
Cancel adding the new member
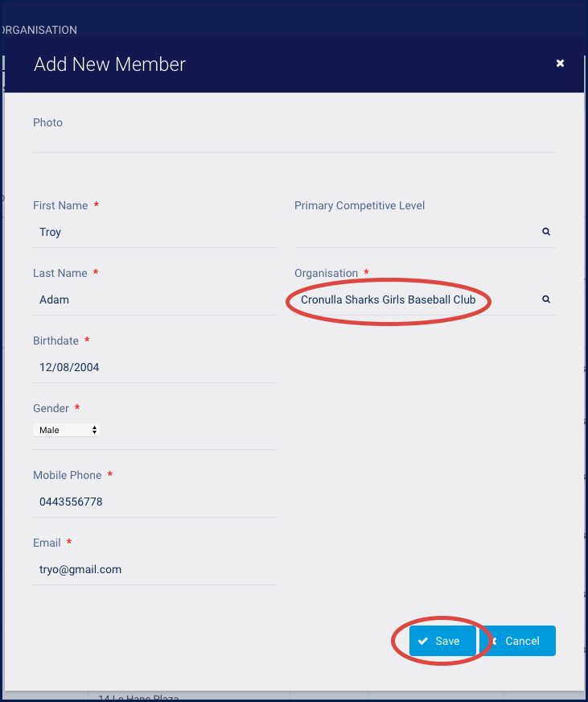tap(517, 641)
